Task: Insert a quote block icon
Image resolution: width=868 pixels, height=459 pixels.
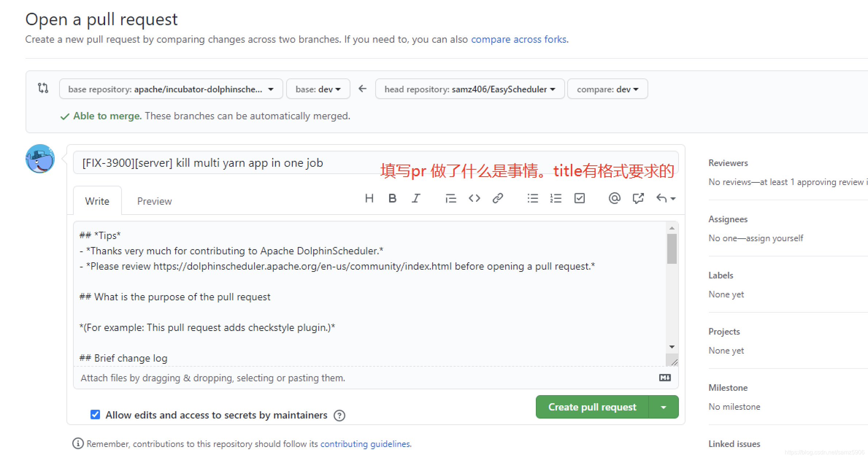Action: (x=451, y=198)
